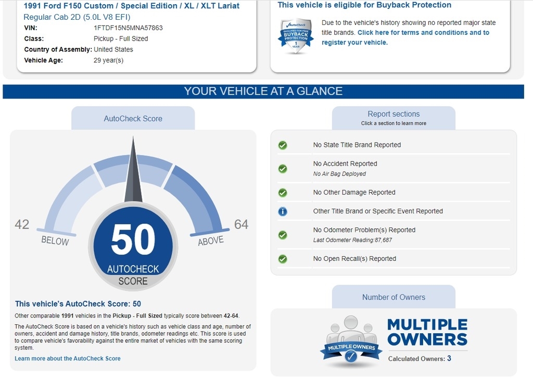This screenshot has height=392, width=533.
Task: Click the AutoCheck score gauge needle
Action: point(133,172)
